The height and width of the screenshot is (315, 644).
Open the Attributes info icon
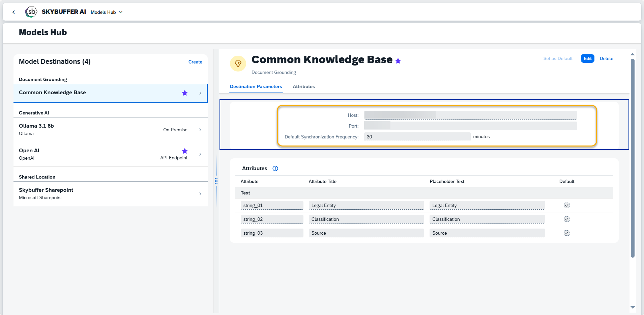[x=275, y=168]
